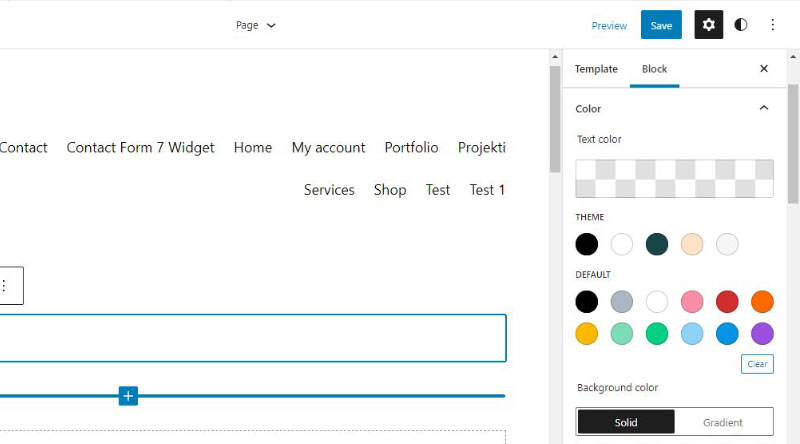Pick the amber yellow default color swatch
Screen dimensions: 800x444
[587, 334]
